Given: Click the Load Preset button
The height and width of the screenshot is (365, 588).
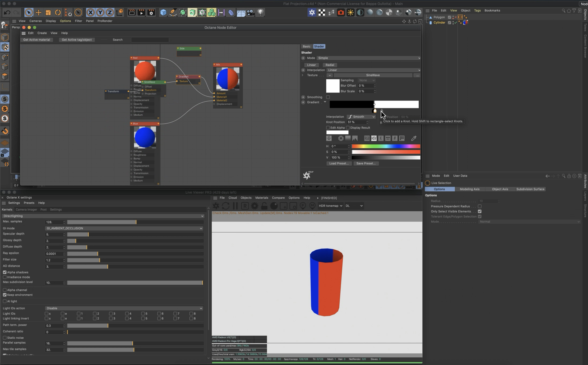Looking at the screenshot, I should point(339,163).
